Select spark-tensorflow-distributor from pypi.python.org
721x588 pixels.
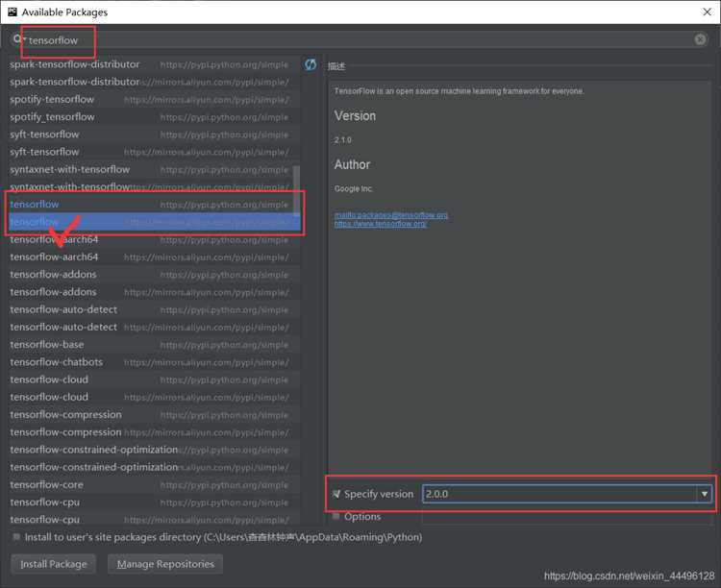[155, 64]
